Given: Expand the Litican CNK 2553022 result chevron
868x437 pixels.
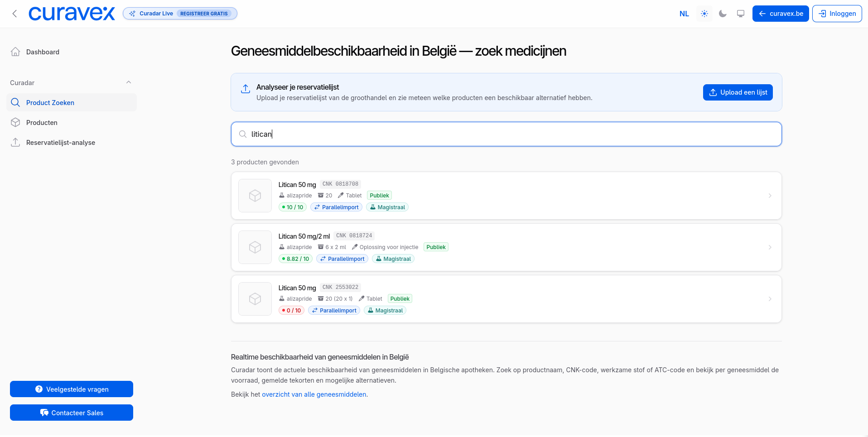Looking at the screenshot, I should pos(770,299).
